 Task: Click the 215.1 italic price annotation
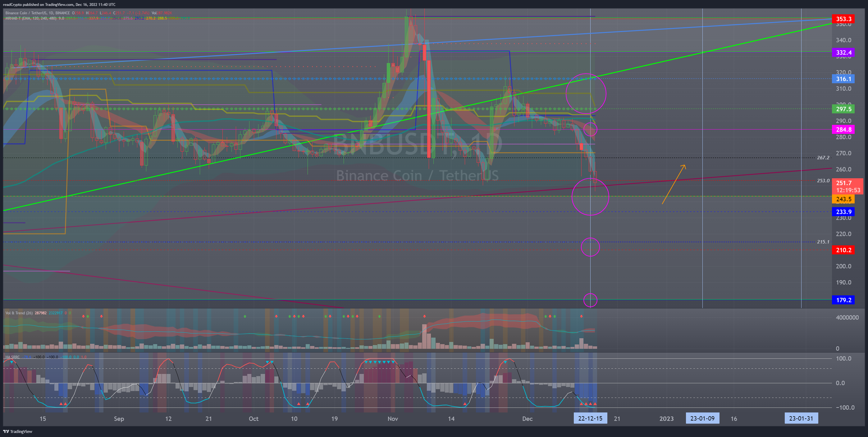click(x=823, y=242)
